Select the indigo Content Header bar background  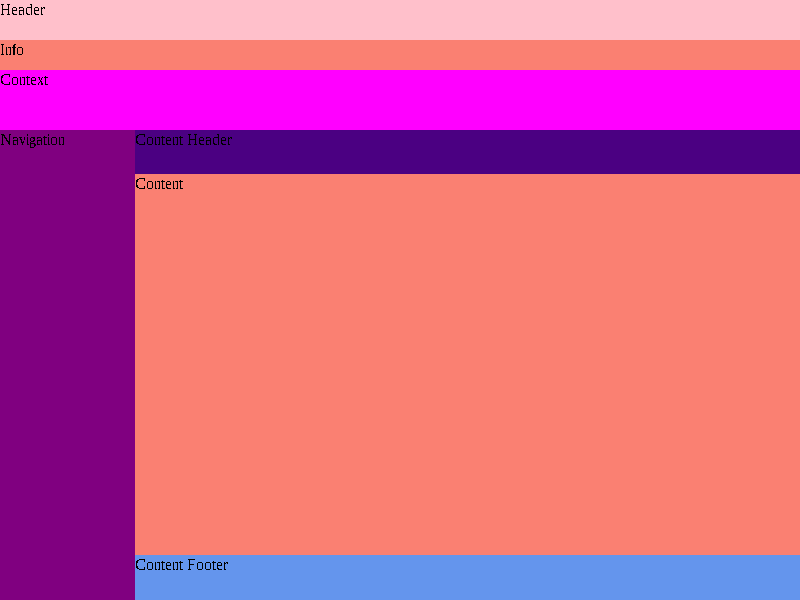pos(467,152)
